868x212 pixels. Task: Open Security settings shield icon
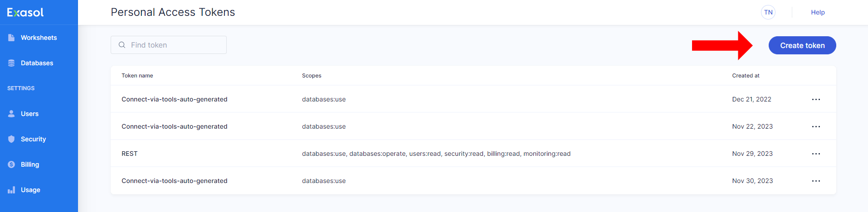pyautogui.click(x=11, y=139)
